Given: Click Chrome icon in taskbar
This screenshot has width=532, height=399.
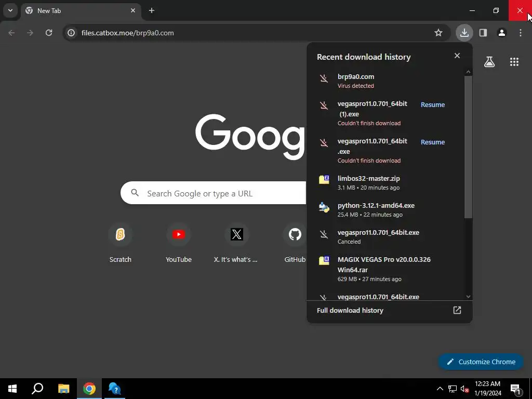Looking at the screenshot, I should click(x=89, y=389).
